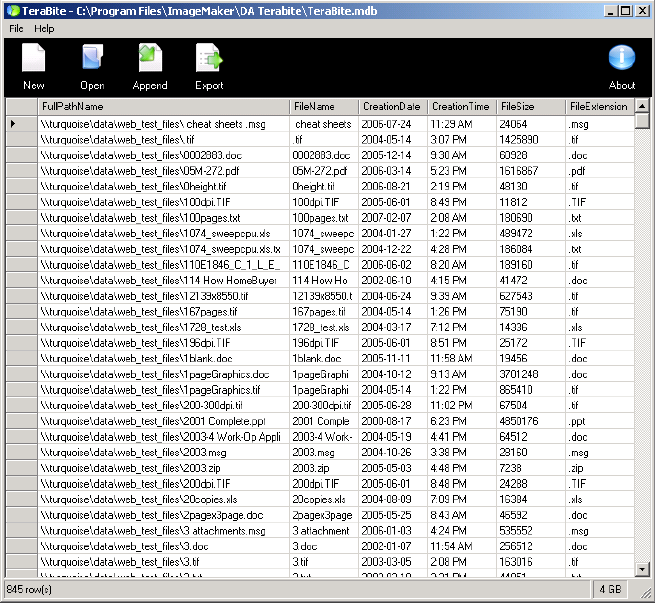Sort by the FileName column header

click(323, 107)
